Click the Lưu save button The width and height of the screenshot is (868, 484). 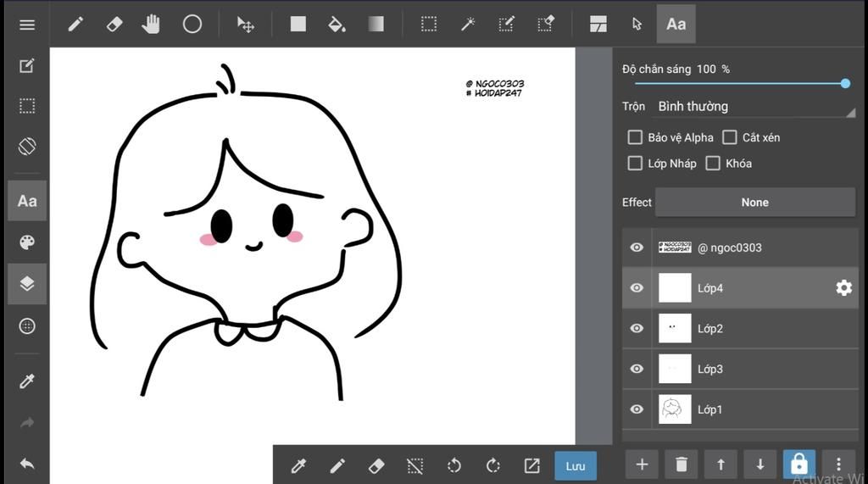576,465
